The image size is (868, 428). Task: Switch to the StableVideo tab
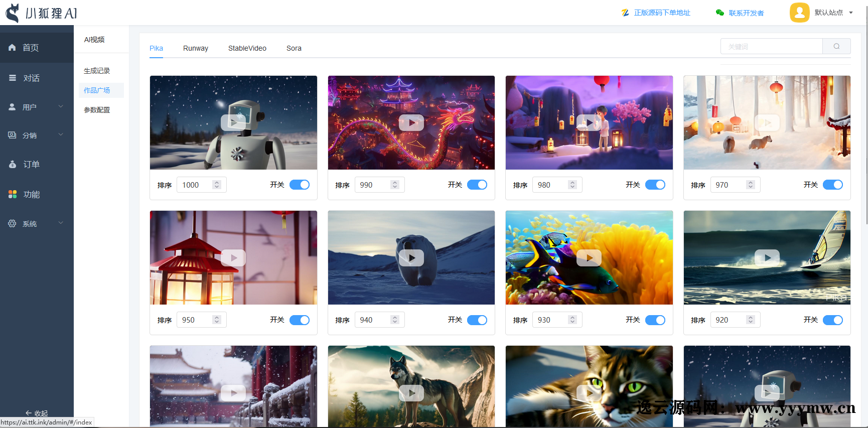[x=247, y=48]
